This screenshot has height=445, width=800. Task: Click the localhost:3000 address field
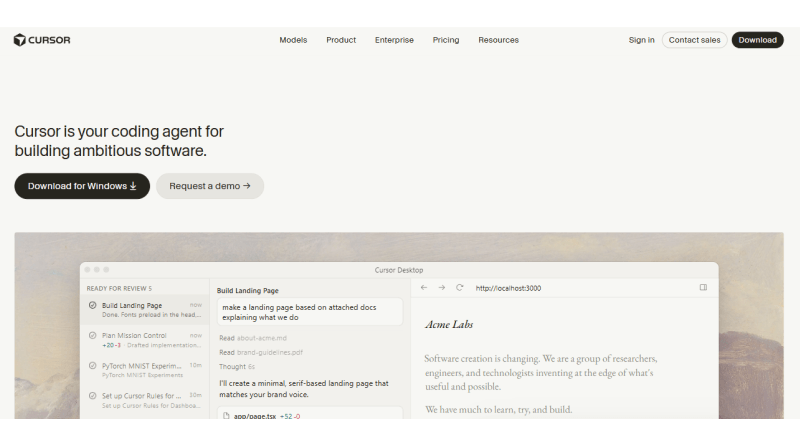tap(508, 288)
